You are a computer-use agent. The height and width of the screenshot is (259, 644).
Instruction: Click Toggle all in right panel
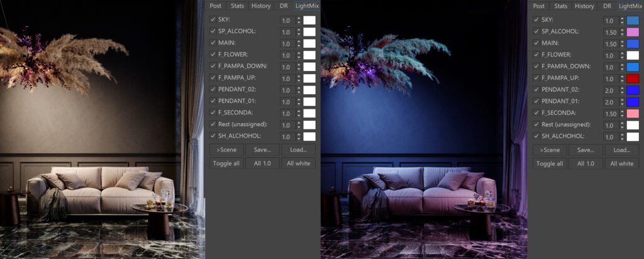point(550,163)
